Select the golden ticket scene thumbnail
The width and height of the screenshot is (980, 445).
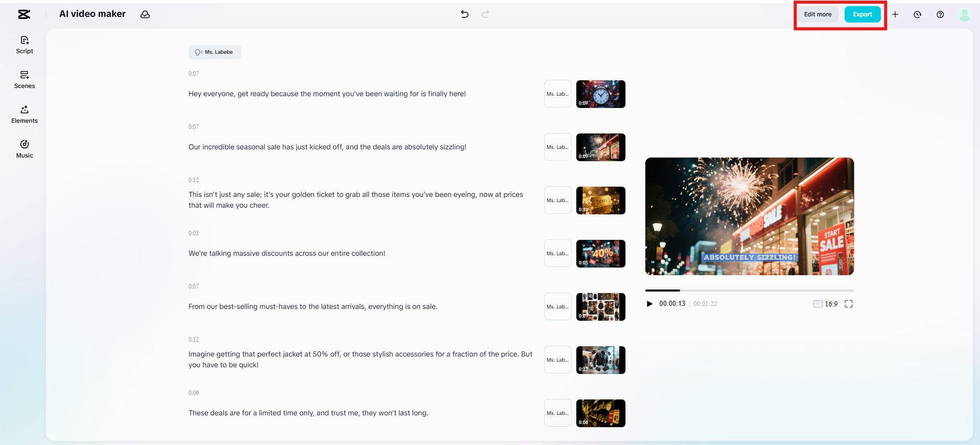[601, 201]
